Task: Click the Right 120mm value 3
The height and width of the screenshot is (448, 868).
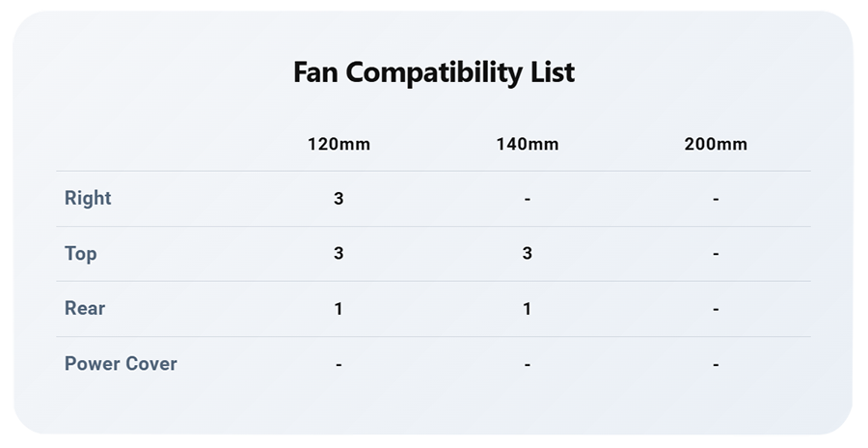Action: [x=339, y=199]
